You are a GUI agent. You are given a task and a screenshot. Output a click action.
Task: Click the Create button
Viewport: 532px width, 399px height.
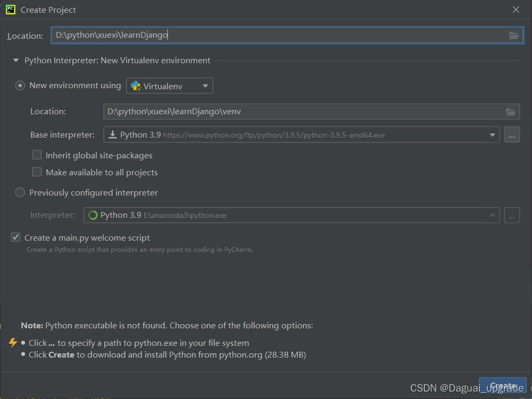coord(502,386)
